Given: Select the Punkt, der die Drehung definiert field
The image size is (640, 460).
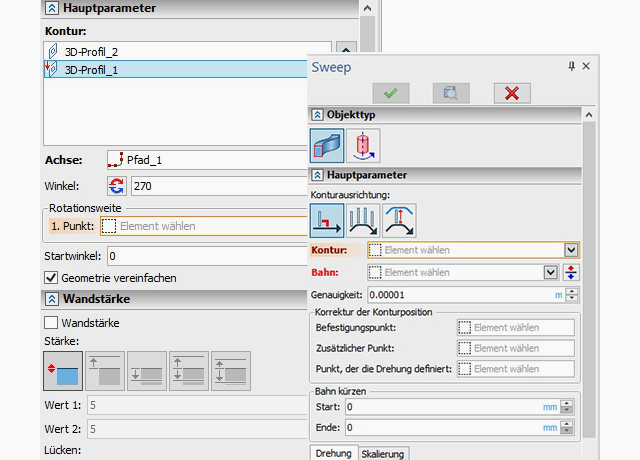Looking at the screenshot, I should (x=516, y=369).
